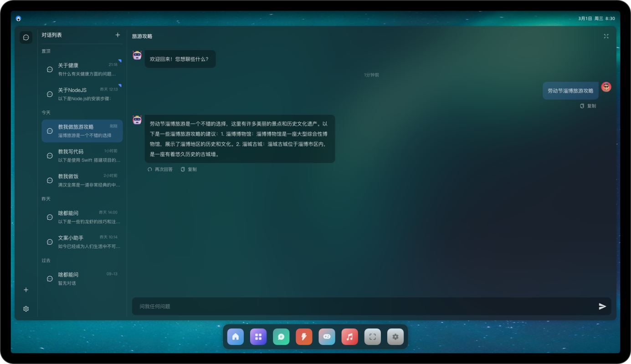
Task: Click the 问我任何问题 input field
Action: tap(364, 306)
